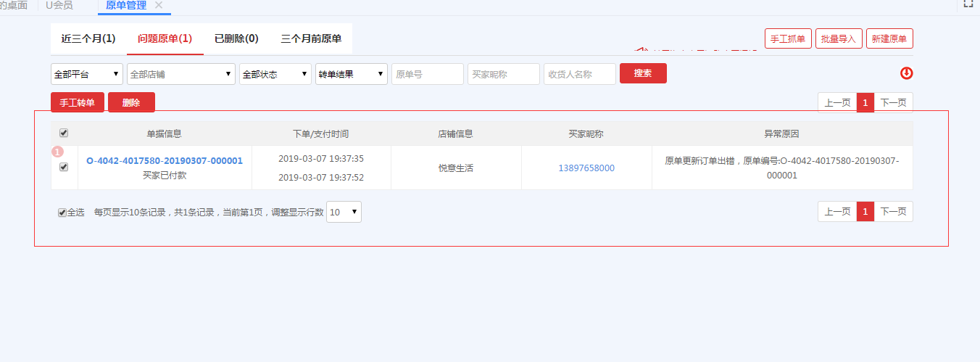980x362 pixels.
Task: Click top page 1 pagination button
Action: [x=865, y=103]
